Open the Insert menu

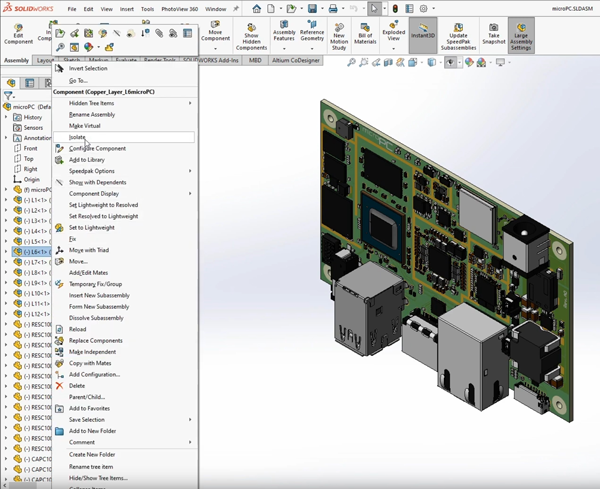[125, 9]
